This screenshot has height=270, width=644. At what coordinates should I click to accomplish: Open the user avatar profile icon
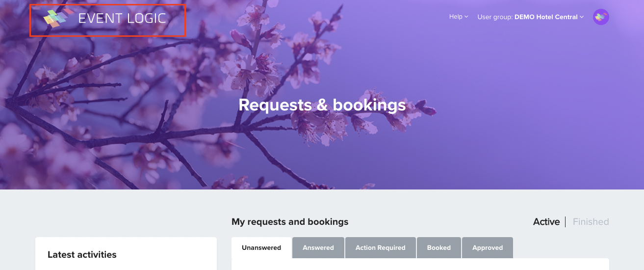[601, 17]
